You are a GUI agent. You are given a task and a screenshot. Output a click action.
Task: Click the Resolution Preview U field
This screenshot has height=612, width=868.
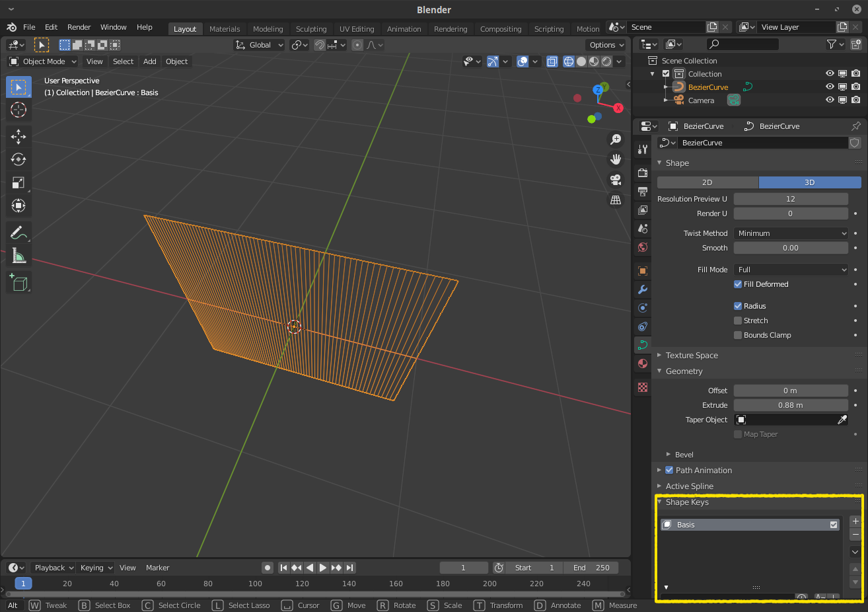pyautogui.click(x=791, y=199)
